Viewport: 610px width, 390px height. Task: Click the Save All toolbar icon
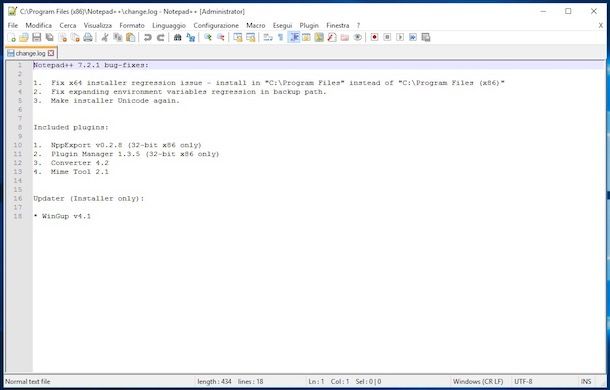click(x=49, y=37)
